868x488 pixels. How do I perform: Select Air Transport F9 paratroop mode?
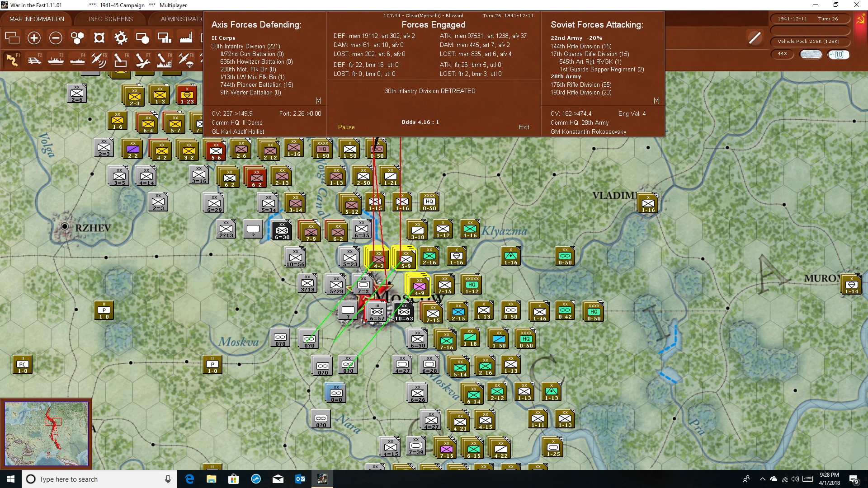pos(186,60)
